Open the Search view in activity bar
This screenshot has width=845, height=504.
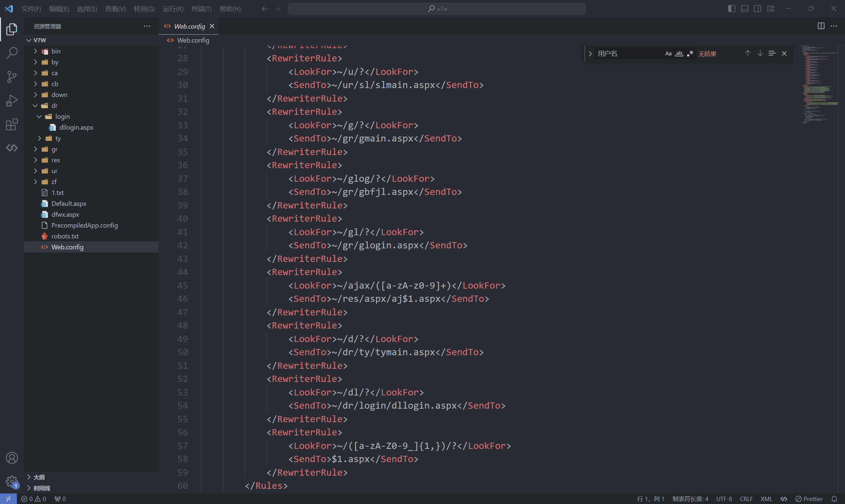pos(12,53)
